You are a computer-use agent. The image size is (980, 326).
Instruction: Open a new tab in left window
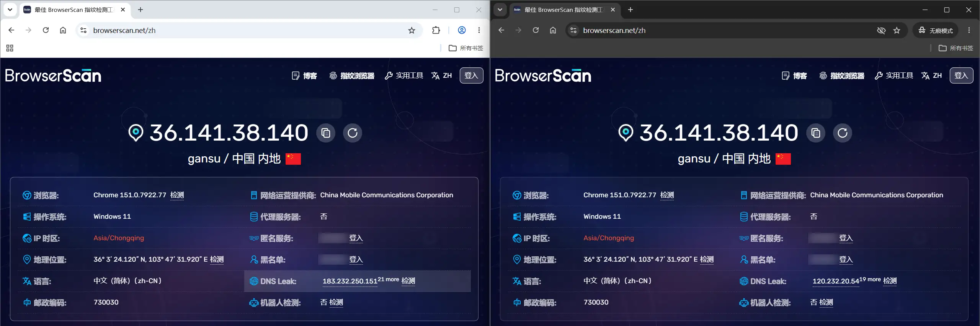140,10
